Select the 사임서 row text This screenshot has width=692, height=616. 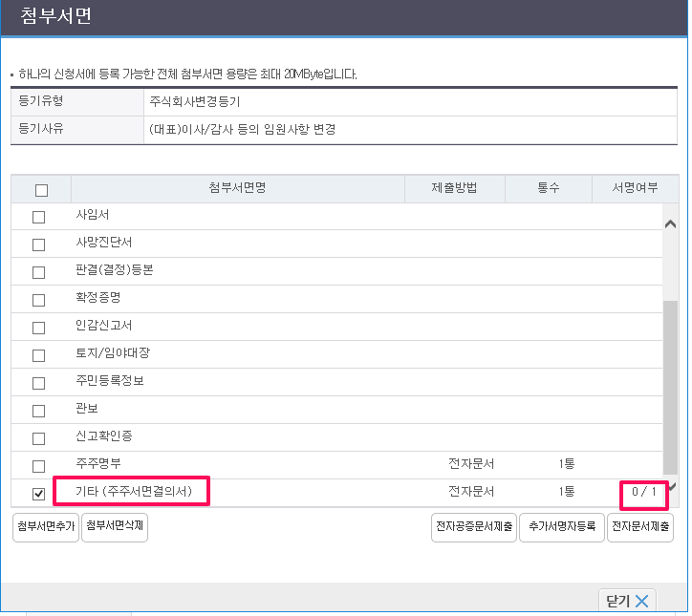93,215
